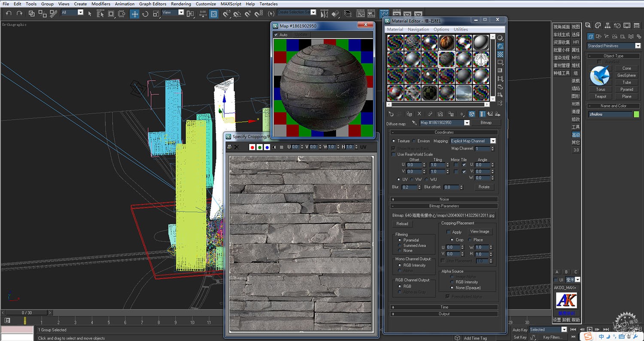This screenshot has height=341, width=644.
Task: Collapse the Object Type rollout
Action: pos(613,56)
